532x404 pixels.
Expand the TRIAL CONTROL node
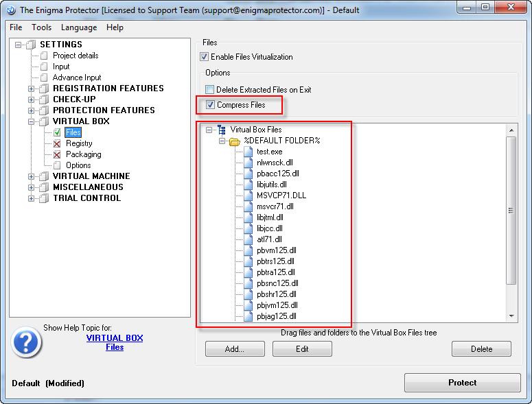pyautogui.click(x=31, y=199)
